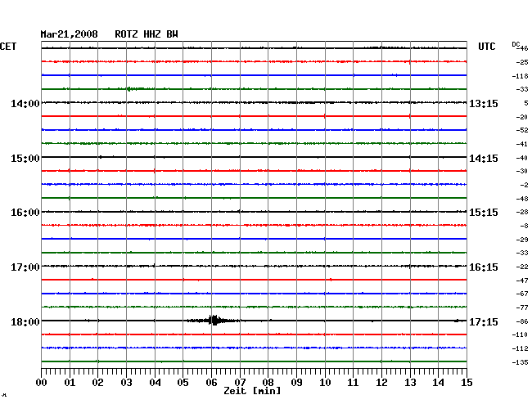
Task: Click the 14:00 CET time label
Action: point(25,103)
